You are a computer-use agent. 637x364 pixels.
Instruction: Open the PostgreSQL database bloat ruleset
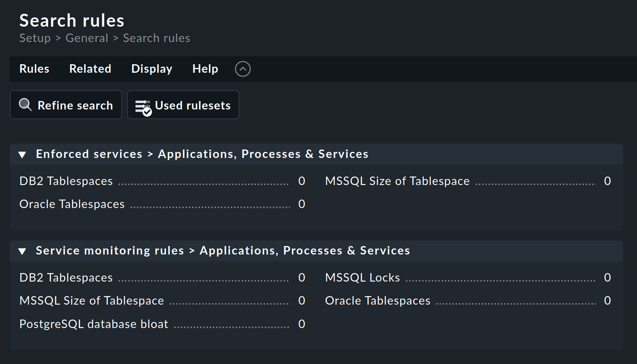[x=94, y=324]
